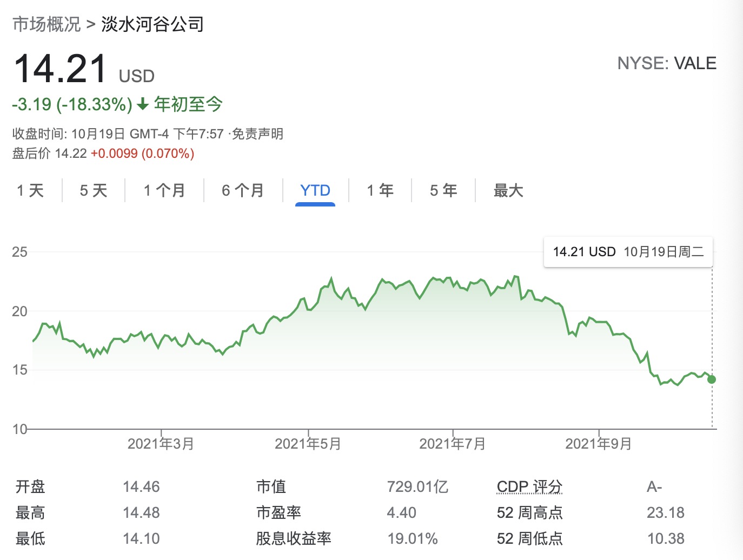743x560 pixels.
Task: Click the 15 y-axis label
Action: [x=19, y=370]
